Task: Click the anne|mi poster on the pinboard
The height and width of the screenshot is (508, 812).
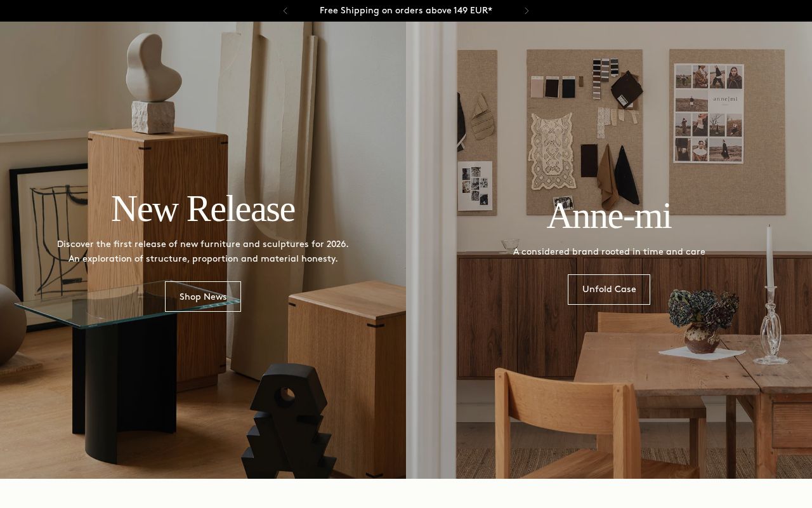Action: click(709, 113)
